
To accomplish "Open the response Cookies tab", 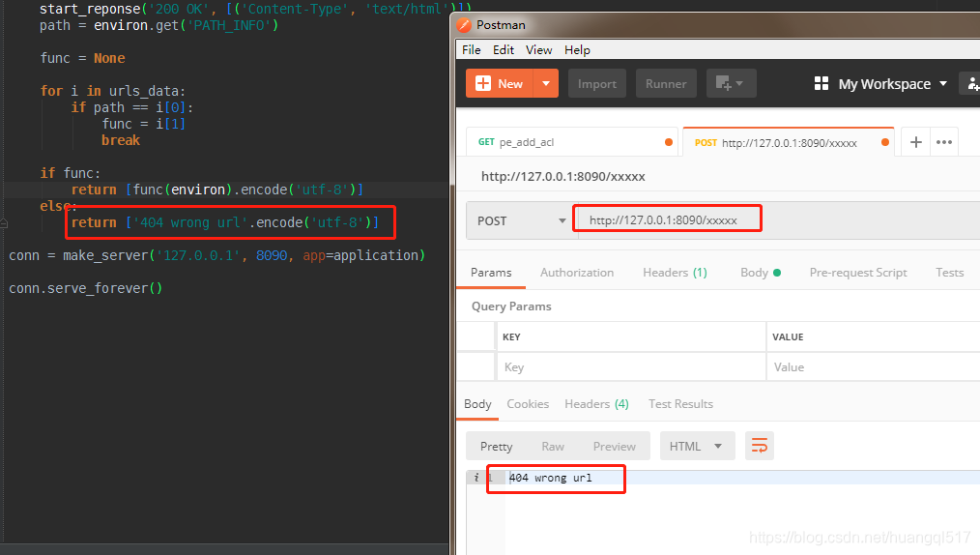I will tap(528, 404).
